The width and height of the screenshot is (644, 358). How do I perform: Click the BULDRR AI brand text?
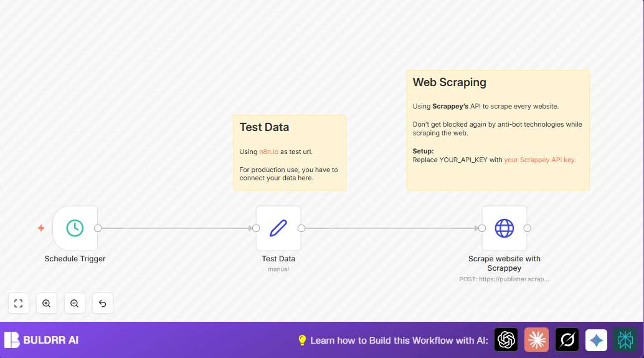coord(51,341)
